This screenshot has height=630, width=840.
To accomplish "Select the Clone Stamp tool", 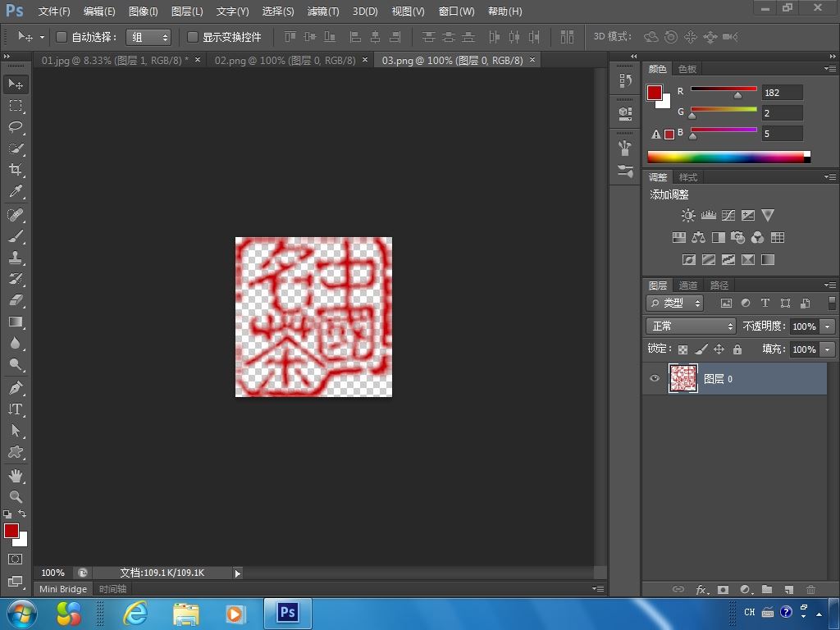I will 16,258.
